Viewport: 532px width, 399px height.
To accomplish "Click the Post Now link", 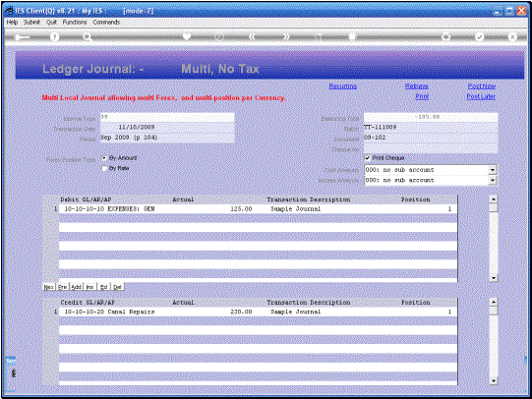I will pyautogui.click(x=482, y=86).
